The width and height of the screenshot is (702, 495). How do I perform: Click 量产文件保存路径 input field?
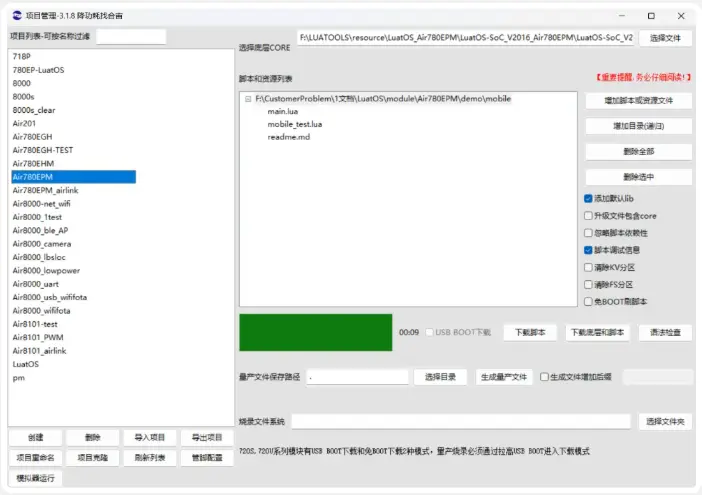pos(357,377)
